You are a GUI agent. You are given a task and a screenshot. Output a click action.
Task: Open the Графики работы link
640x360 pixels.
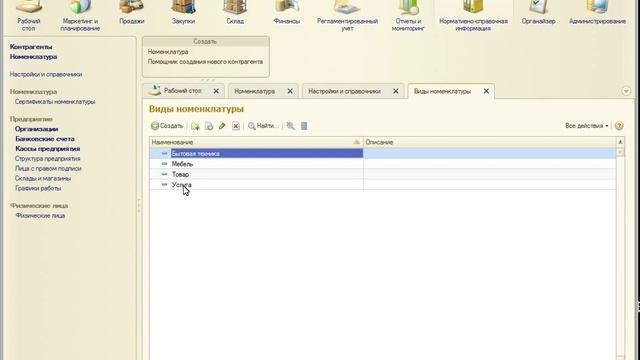[x=38, y=188]
